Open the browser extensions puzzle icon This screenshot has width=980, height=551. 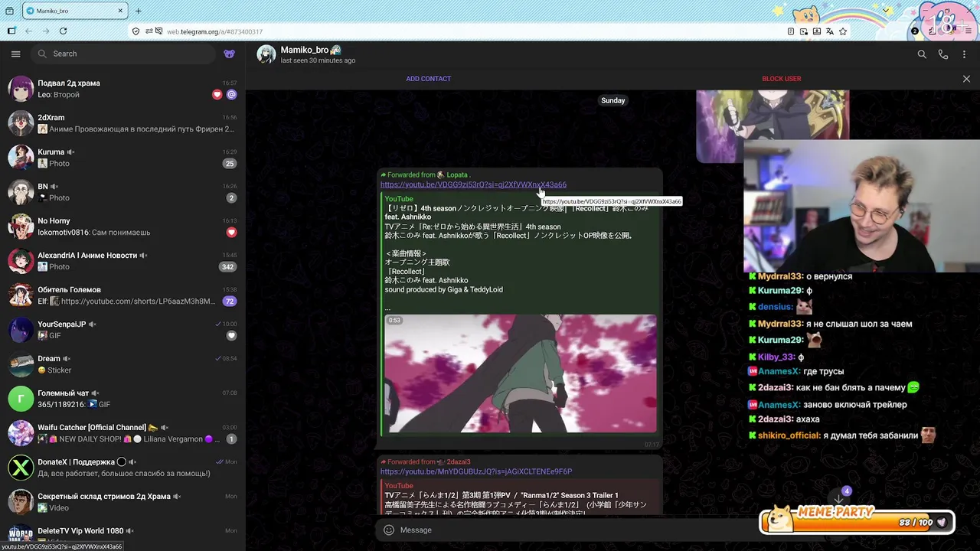point(932,31)
